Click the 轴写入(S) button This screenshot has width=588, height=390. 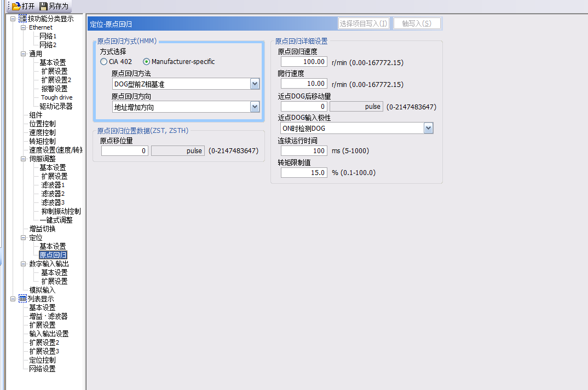tap(417, 24)
